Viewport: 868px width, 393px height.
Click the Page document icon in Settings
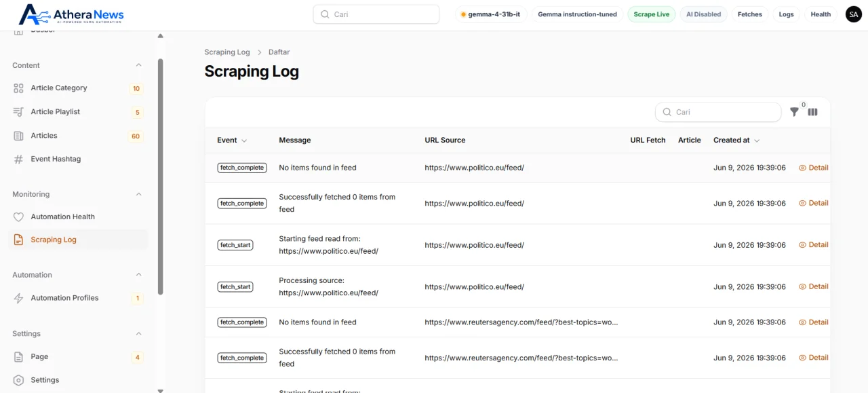point(18,357)
